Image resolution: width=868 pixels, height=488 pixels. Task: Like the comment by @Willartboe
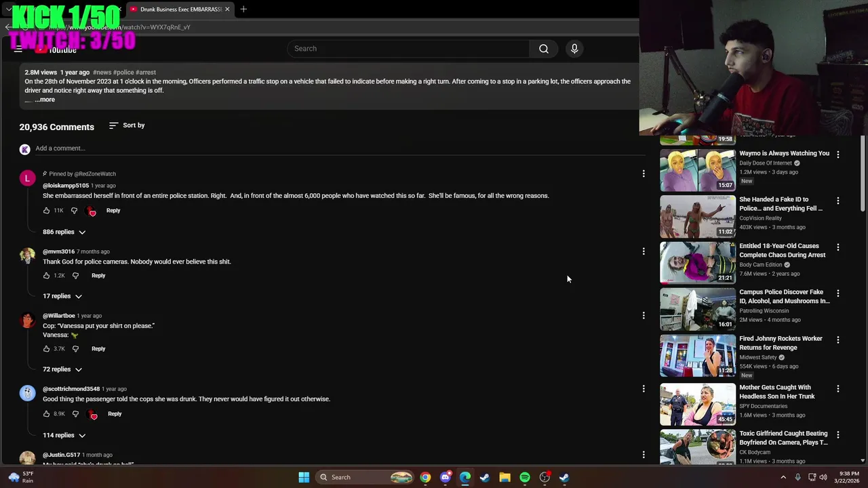point(46,349)
